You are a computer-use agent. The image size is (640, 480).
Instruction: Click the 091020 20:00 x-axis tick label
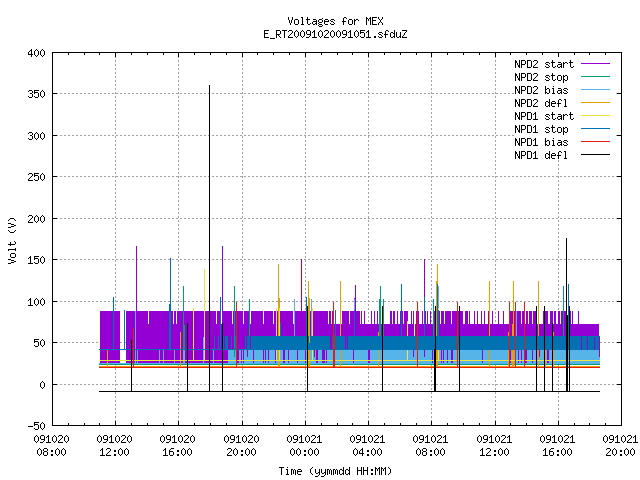(241, 446)
